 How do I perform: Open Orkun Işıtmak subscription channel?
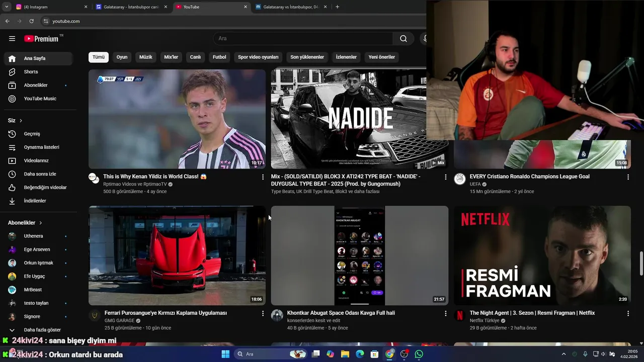pos(38,263)
